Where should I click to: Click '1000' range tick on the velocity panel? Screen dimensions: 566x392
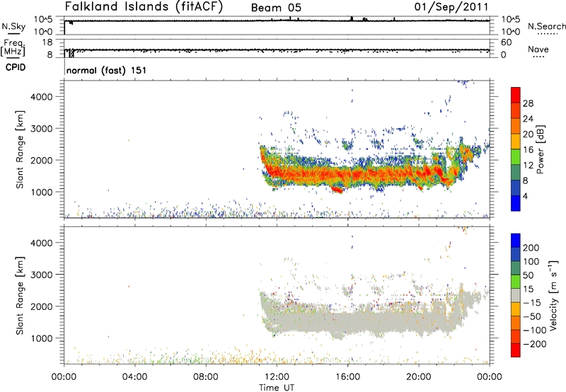tap(42, 338)
